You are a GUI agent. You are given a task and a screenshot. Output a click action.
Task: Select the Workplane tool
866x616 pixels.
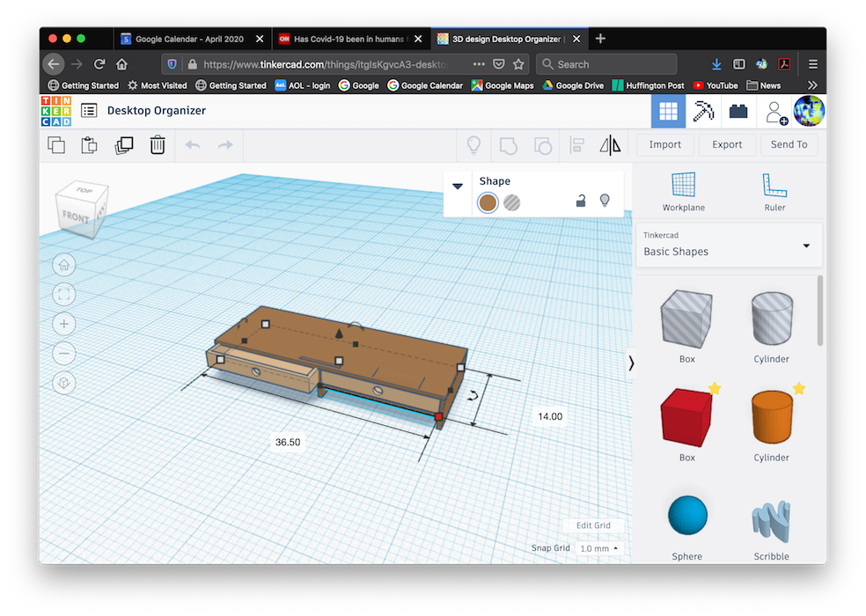[x=683, y=192]
